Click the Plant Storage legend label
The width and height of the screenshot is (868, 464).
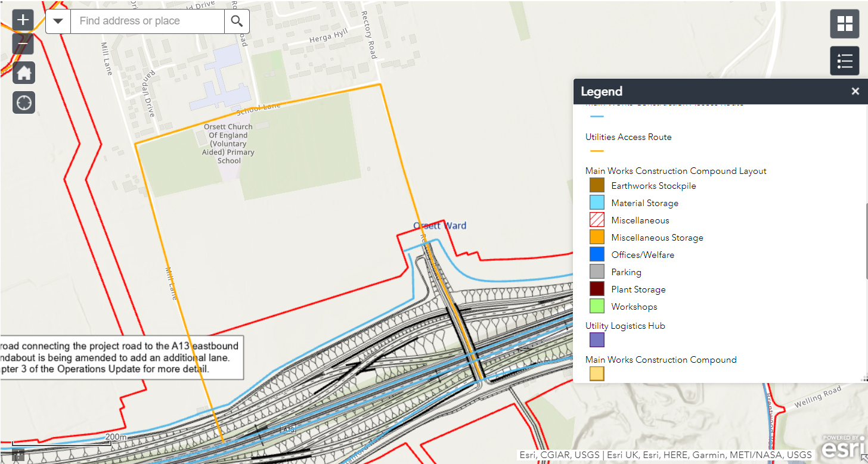(x=638, y=289)
